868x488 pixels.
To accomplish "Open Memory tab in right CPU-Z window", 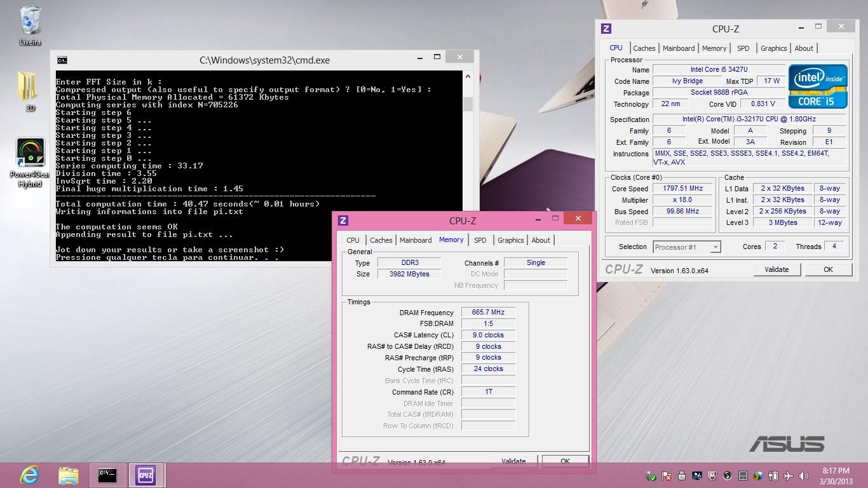I will [x=714, y=48].
